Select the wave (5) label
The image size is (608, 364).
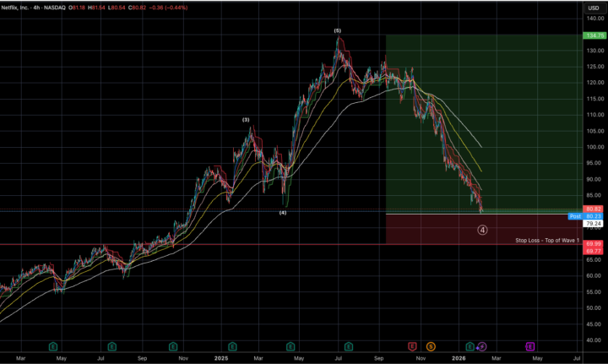[337, 30]
